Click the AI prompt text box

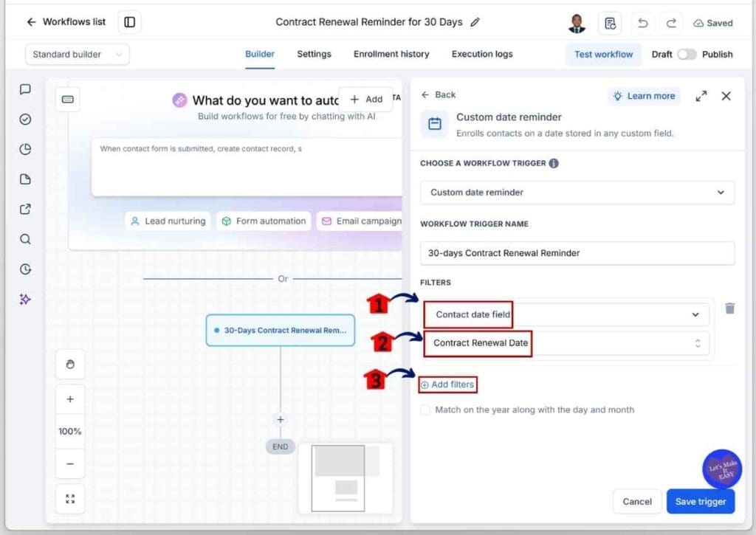pyautogui.click(x=247, y=168)
